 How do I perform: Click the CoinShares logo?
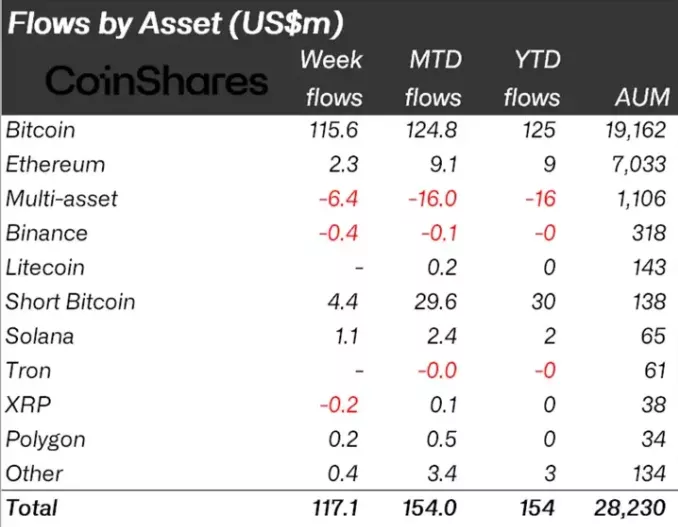(158, 81)
